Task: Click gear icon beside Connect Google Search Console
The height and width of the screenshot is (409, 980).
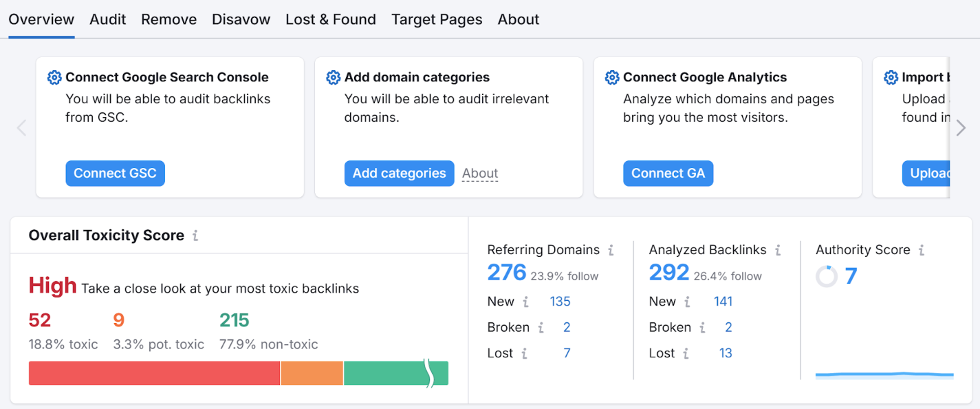Action: click(x=54, y=78)
